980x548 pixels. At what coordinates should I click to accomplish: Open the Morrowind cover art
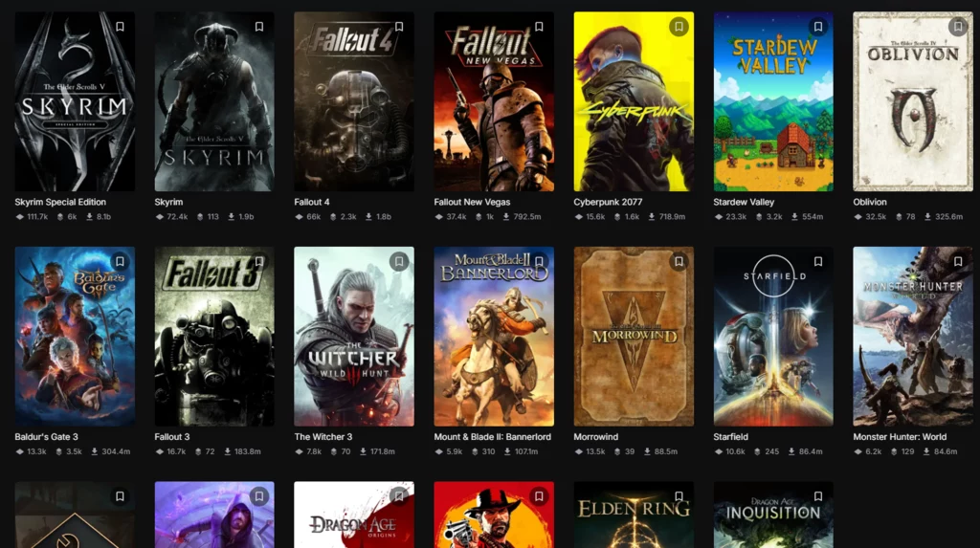[x=634, y=337]
